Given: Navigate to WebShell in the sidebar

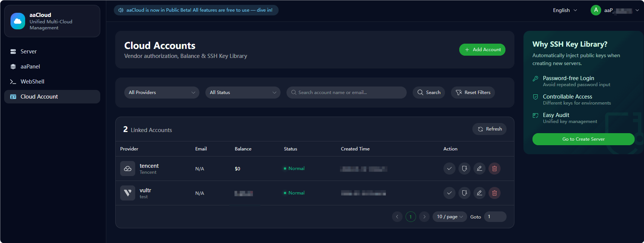Looking at the screenshot, I should click(x=32, y=82).
